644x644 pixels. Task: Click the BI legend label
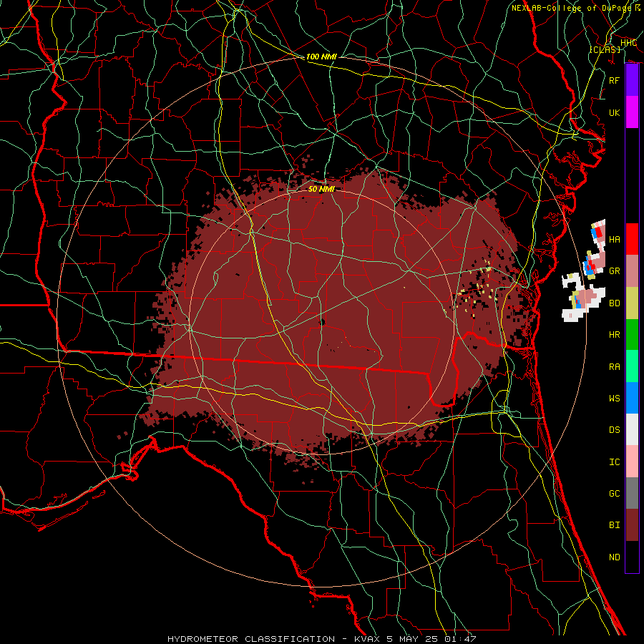(x=615, y=525)
